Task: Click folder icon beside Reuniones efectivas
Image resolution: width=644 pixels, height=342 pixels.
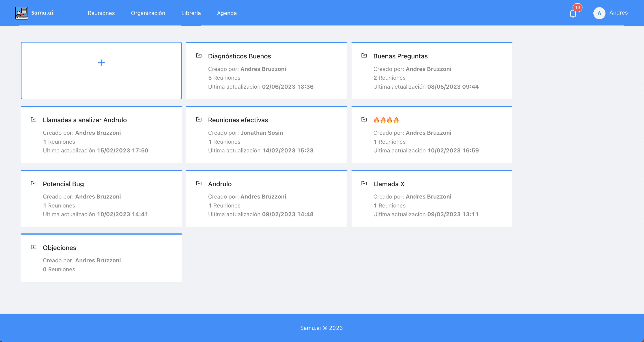Action: coord(199,120)
